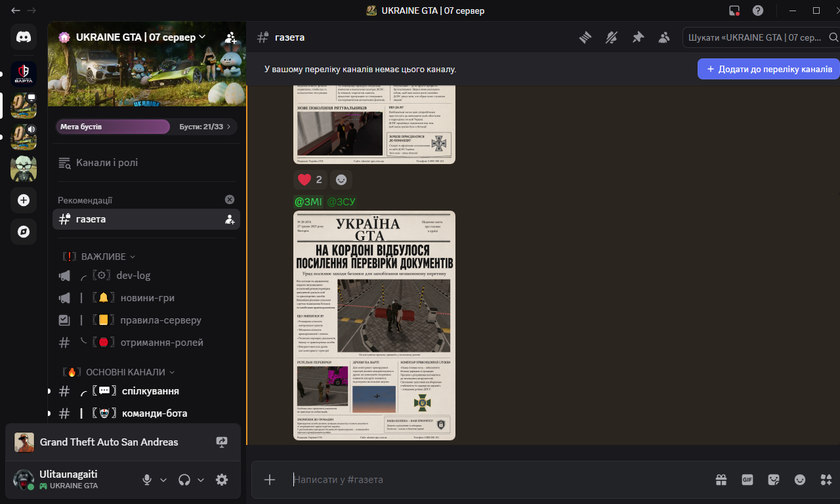Open Discord direct messages home
The height and width of the screenshot is (504, 840).
pos(24,37)
